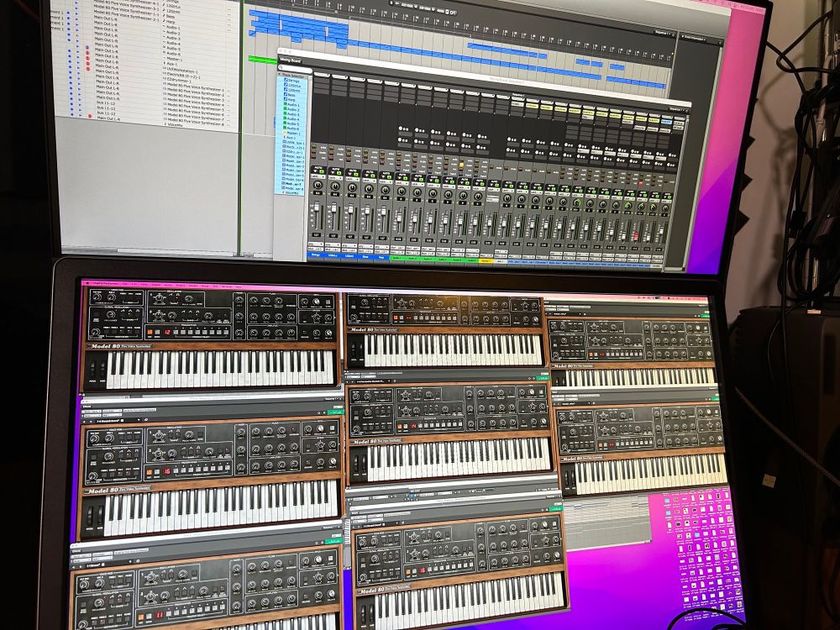Toggle the green button on the middle-left plug-in header

(336, 412)
